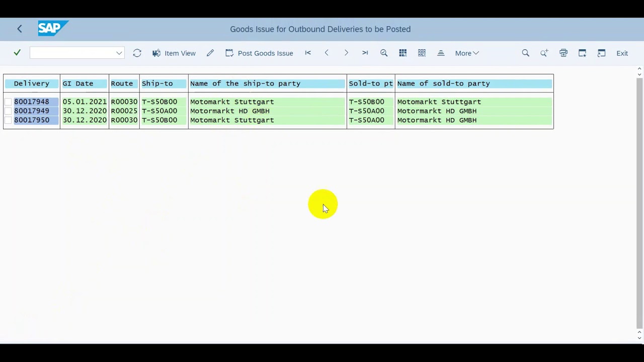
Task: Click the Details magnifier icon
Action: pos(384,53)
